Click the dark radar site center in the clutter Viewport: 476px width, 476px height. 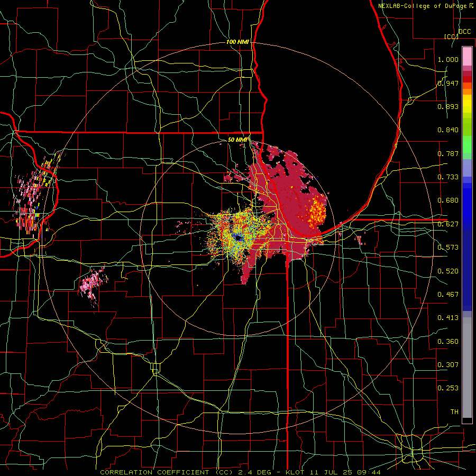[237, 239]
